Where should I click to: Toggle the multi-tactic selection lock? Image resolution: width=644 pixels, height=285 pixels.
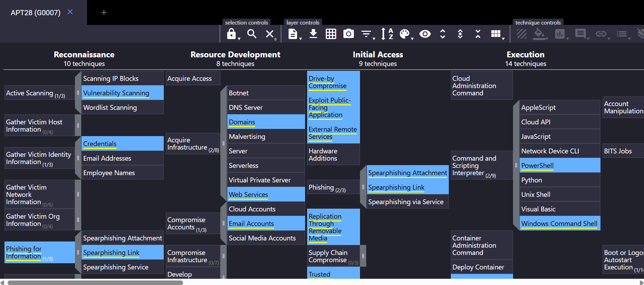(x=231, y=34)
